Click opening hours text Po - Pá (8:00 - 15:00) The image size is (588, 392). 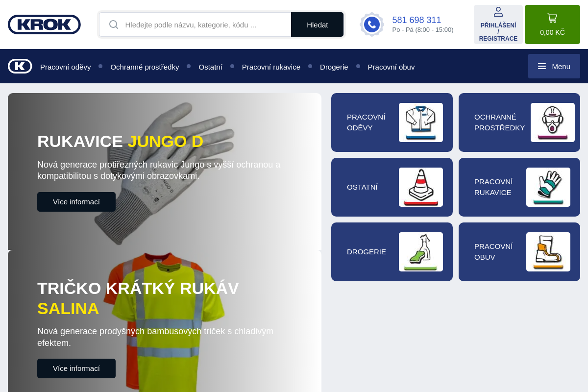click(x=423, y=30)
